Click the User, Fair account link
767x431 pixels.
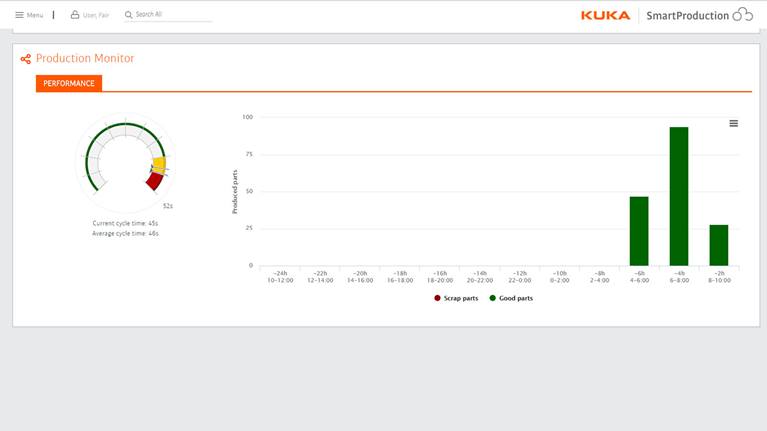tap(96, 15)
